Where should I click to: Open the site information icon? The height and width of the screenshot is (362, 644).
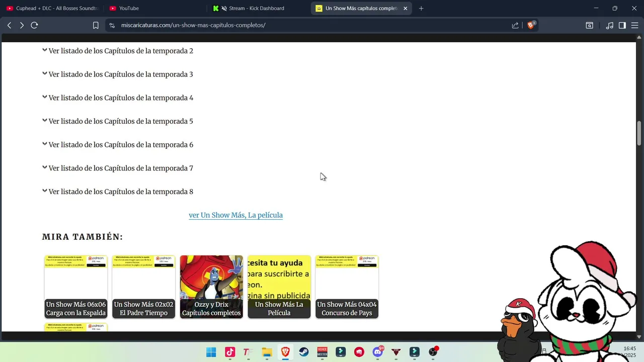[112, 25]
